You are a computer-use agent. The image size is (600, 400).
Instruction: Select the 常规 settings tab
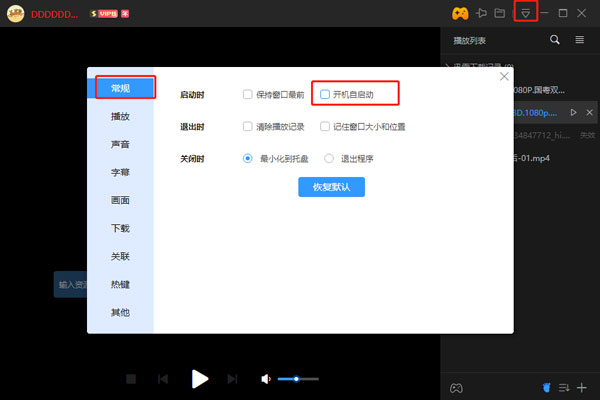click(x=121, y=88)
